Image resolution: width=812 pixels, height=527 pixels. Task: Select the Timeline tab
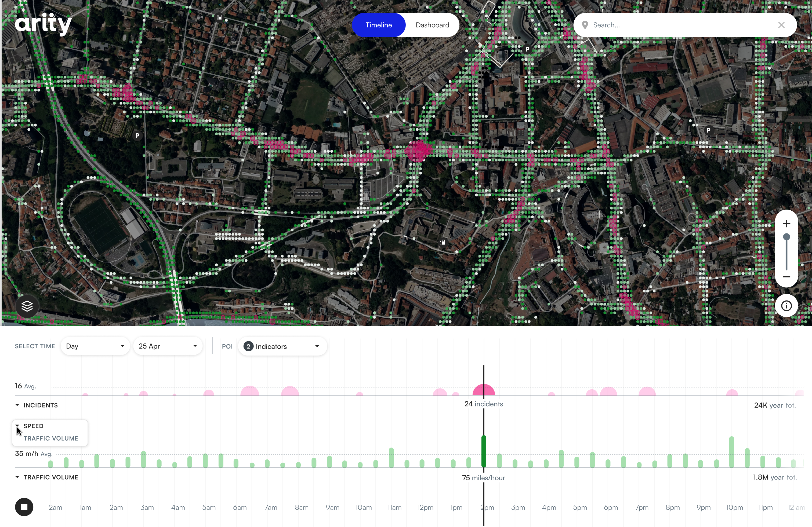(x=378, y=24)
